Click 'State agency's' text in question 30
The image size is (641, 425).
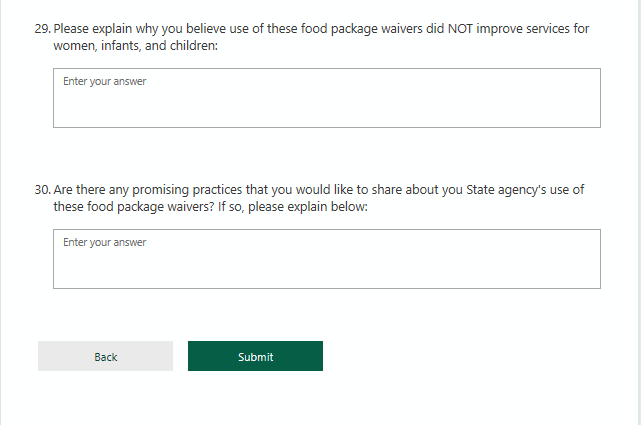(502, 189)
